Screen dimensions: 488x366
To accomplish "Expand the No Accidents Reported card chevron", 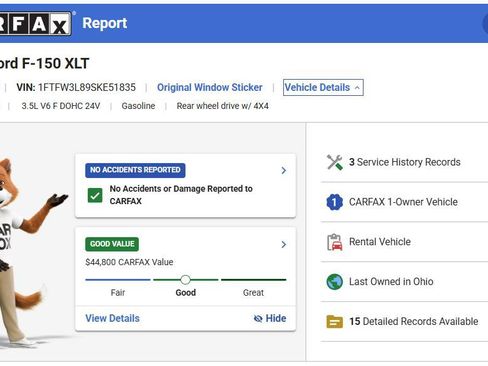I will tap(284, 171).
